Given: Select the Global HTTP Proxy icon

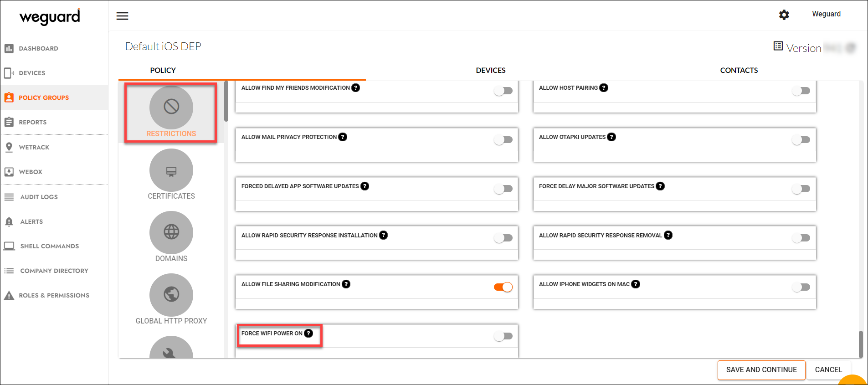Looking at the screenshot, I should click(x=171, y=295).
